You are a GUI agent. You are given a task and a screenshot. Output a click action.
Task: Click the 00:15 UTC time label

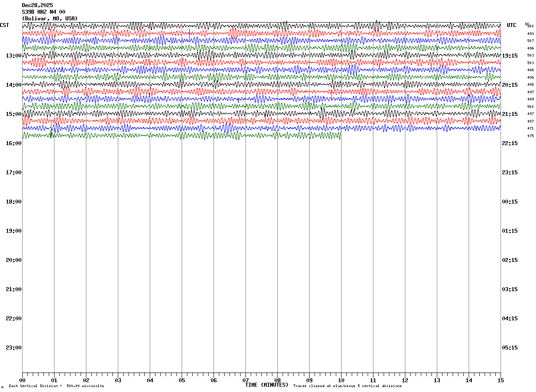coord(510,202)
